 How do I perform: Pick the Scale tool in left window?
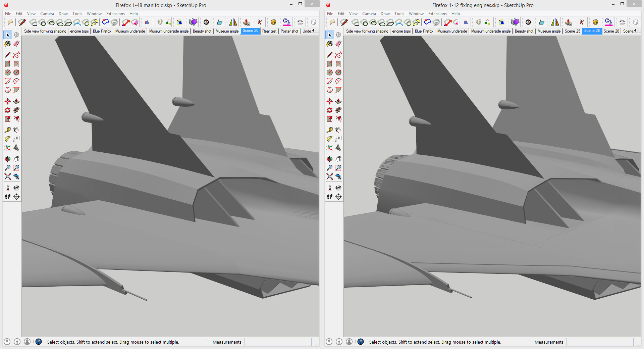click(x=8, y=119)
